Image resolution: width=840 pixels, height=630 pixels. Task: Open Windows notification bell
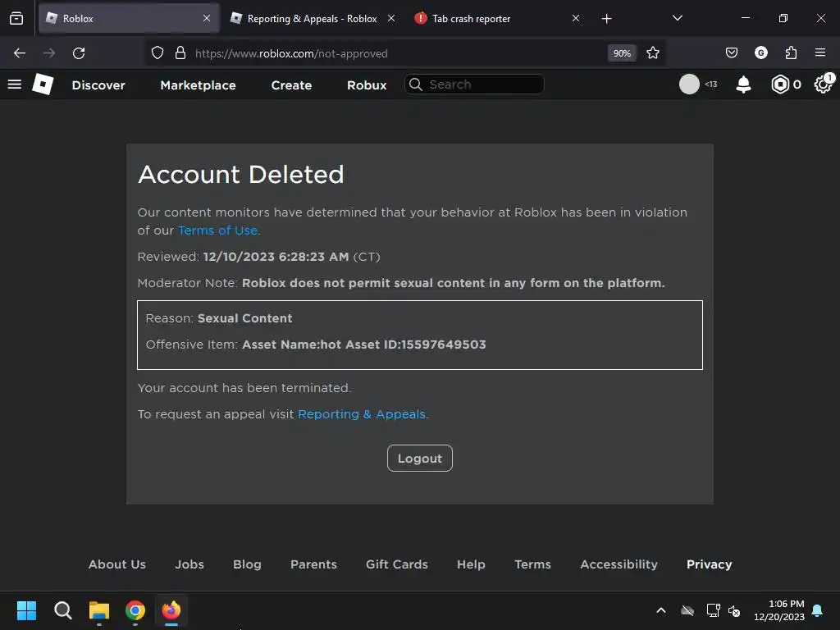point(818,610)
